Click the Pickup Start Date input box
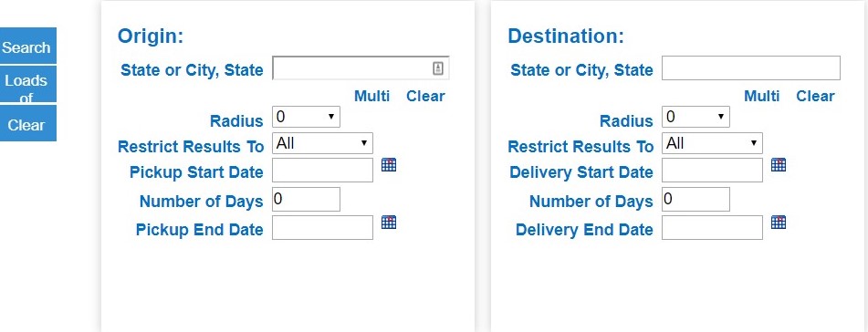Screen dimensions: 868x332 (x=323, y=170)
